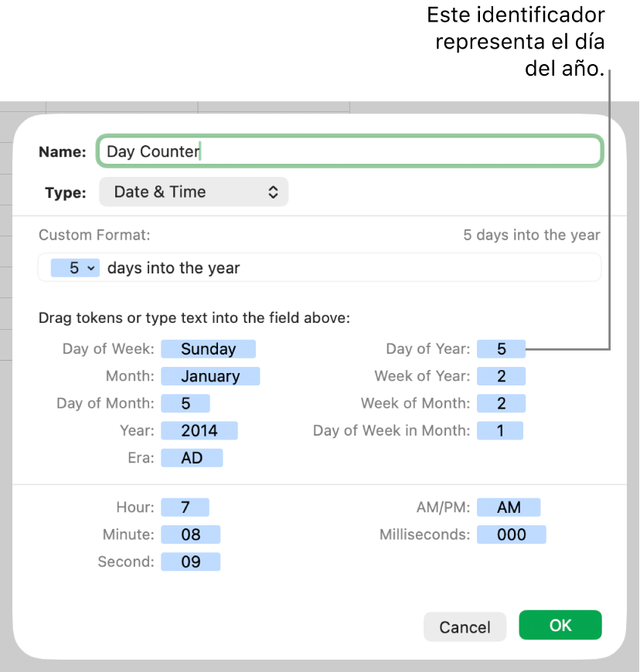Image resolution: width=640 pixels, height=672 pixels.
Task: Select the Sunday day-of-week token
Action: click(208, 349)
